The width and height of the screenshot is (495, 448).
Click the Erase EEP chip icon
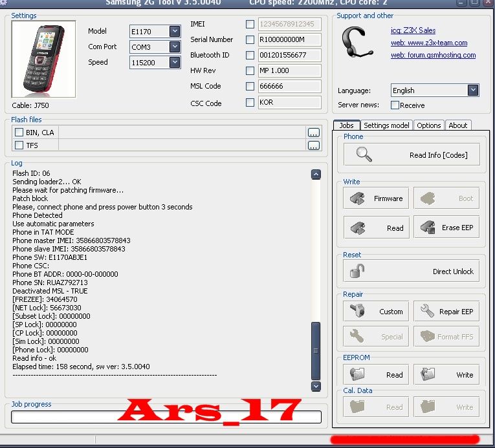[x=428, y=227]
